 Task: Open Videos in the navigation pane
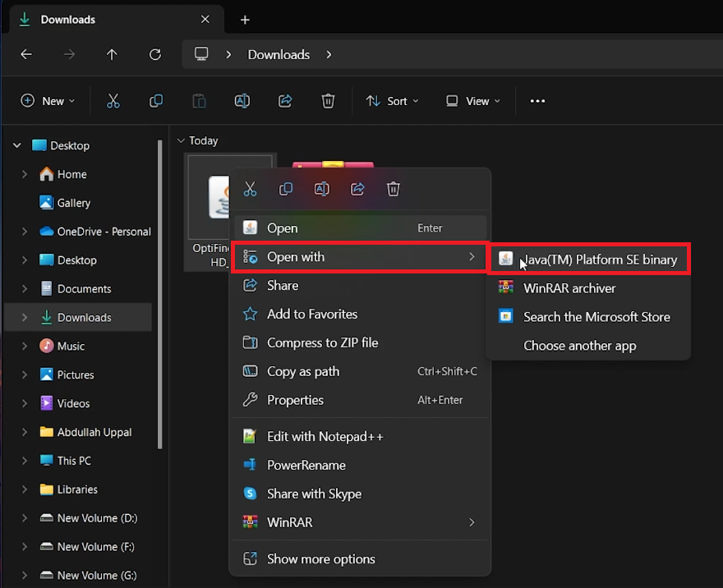pyautogui.click(x=73, y=403)
